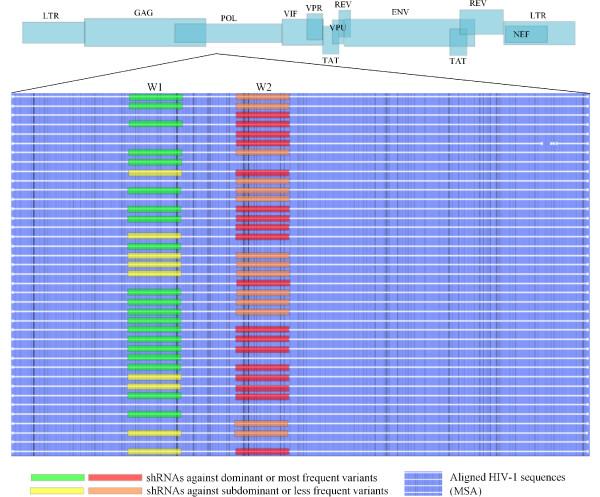Click the VIF gene block

(293, 32)
